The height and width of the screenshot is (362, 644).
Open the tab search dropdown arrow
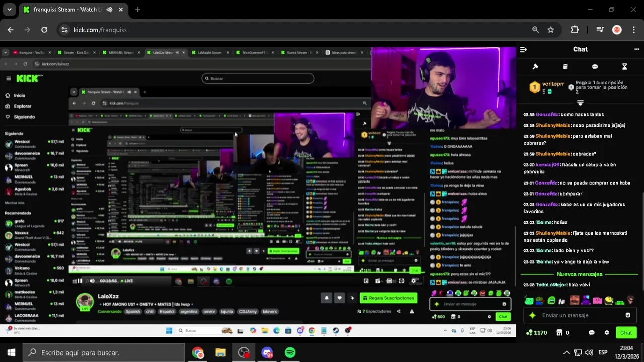coord(9,9)
